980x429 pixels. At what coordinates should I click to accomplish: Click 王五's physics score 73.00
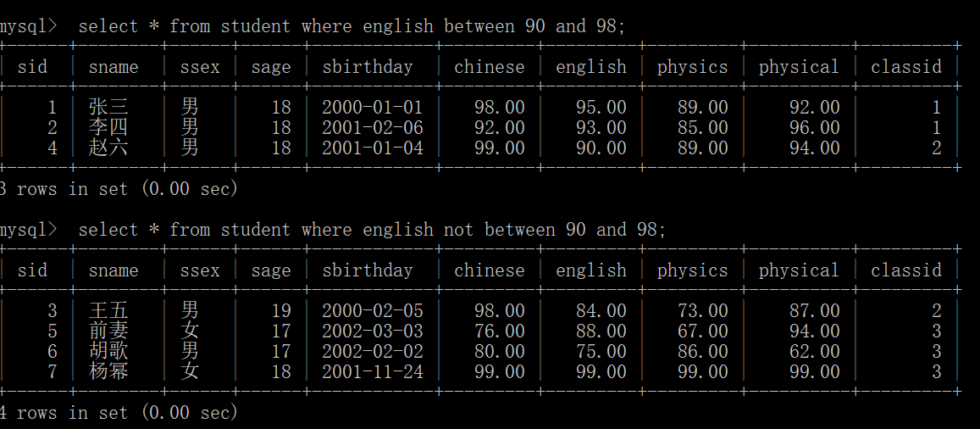[x=703, y=310]
